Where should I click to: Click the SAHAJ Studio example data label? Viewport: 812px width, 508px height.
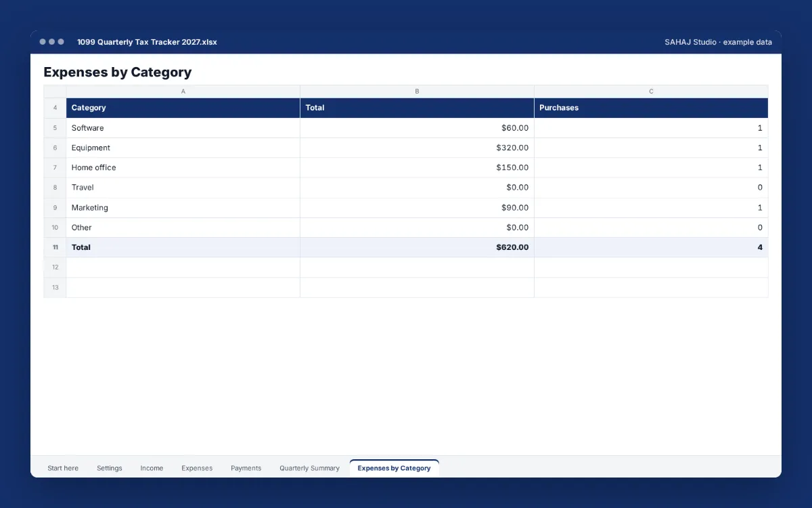(x=718, y=42)
